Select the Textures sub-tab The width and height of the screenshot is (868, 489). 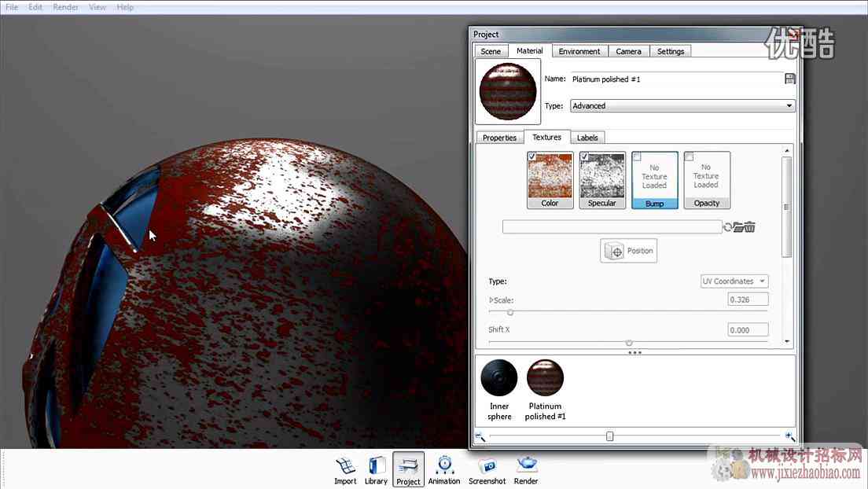(546, 137)
